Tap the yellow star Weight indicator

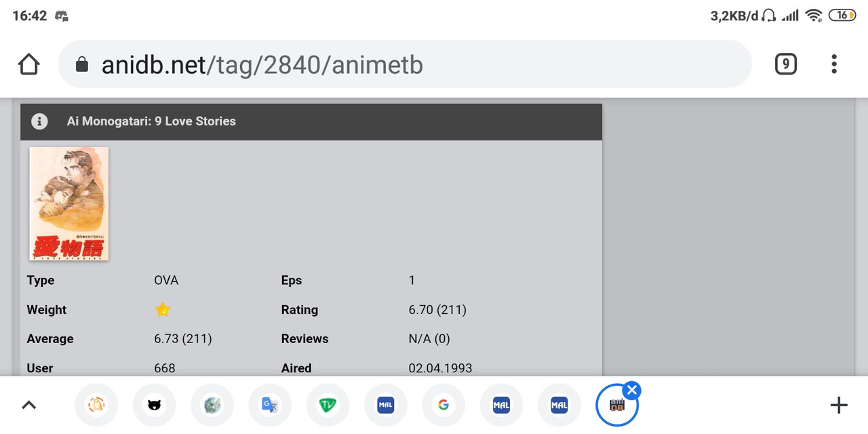coord(163,309)
